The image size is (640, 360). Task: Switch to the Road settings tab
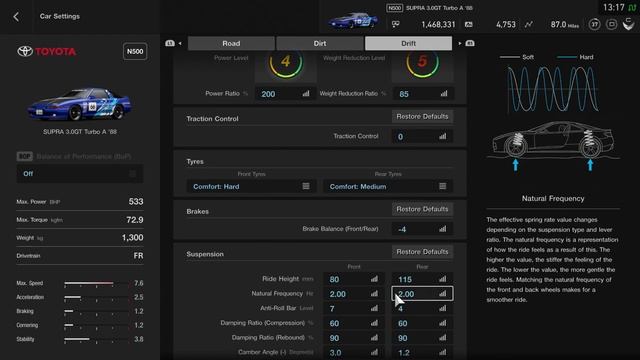231,43
